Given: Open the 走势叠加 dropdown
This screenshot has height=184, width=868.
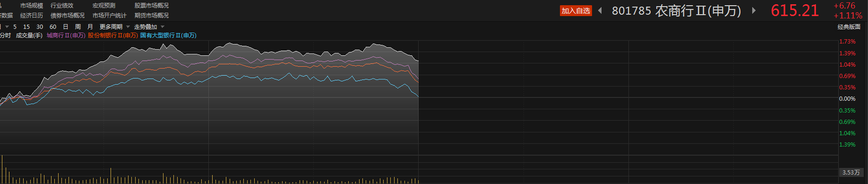Looking at the screenshot, I should point(149,27).
